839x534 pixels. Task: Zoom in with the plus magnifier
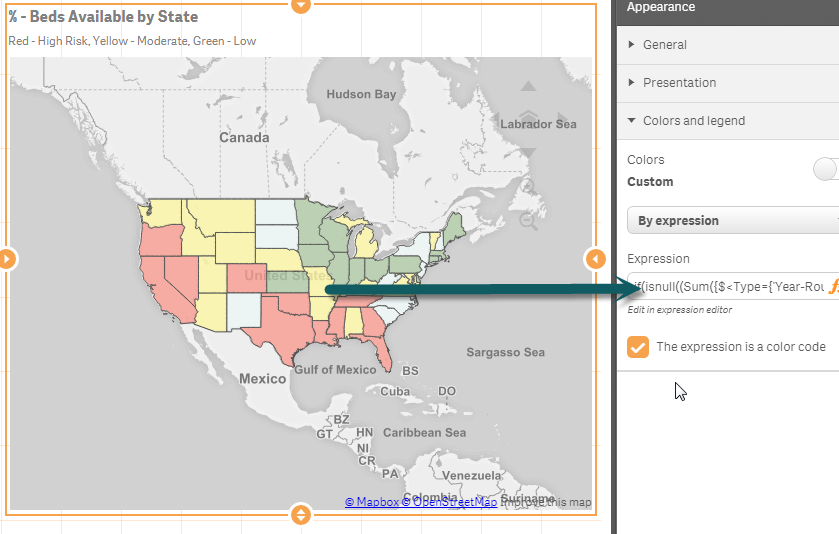click(x=529, y=187)
